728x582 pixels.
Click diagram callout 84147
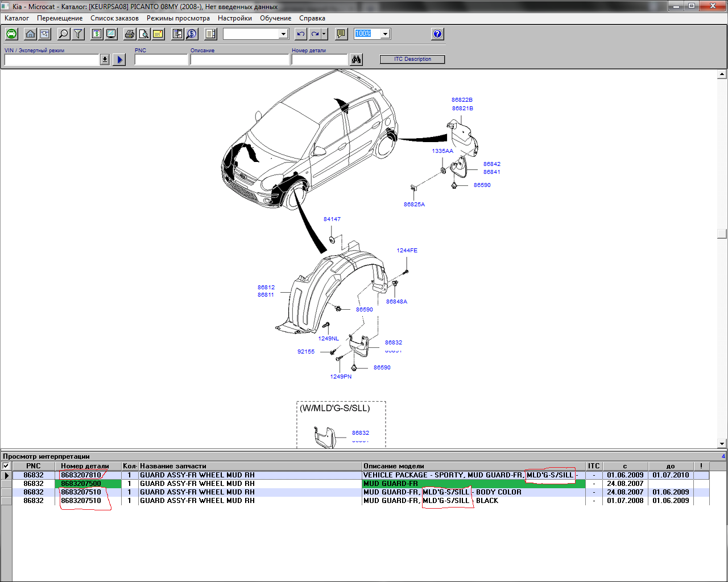(x=332, y=219)
